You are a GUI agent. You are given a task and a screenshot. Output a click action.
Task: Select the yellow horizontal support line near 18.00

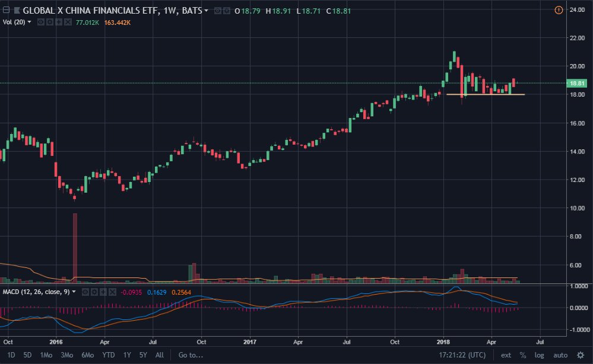[486, 94]
